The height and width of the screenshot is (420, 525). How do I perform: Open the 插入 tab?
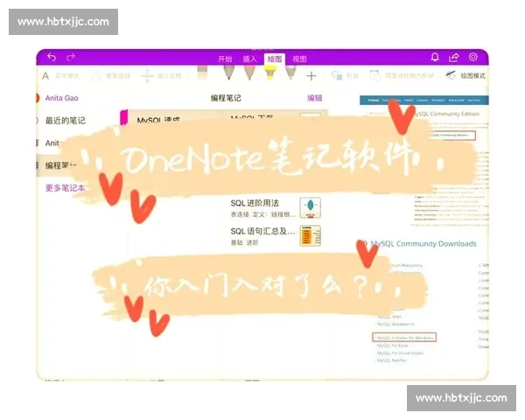click(x=249, y=59)
